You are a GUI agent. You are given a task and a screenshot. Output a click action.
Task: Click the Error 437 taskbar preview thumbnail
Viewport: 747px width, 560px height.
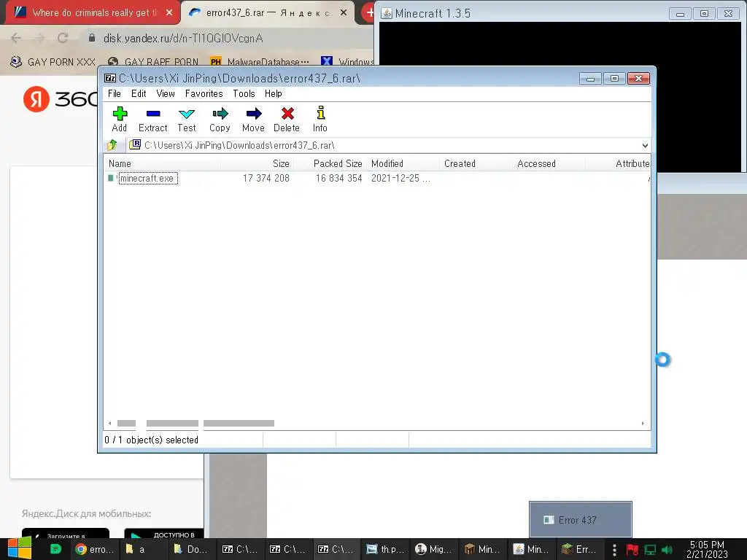580,519
